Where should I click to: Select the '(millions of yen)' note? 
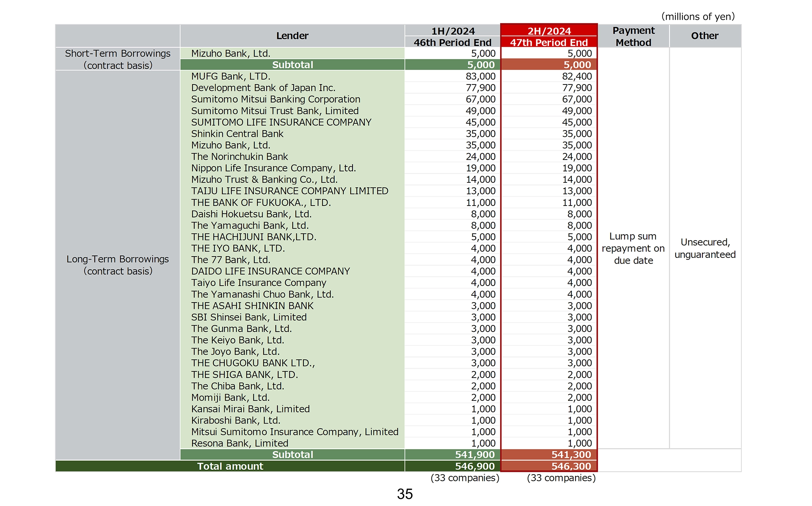point(698,16)
